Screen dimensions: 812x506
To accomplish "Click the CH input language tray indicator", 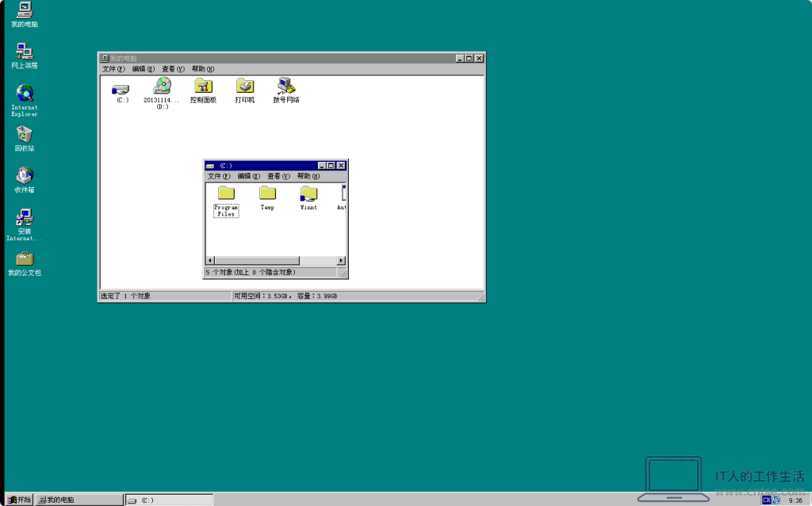I will click(x=767, y=500).
